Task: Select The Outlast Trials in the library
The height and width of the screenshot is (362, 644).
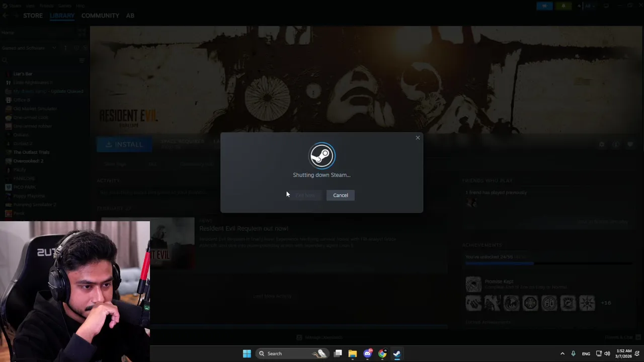Action: point(31,152)
